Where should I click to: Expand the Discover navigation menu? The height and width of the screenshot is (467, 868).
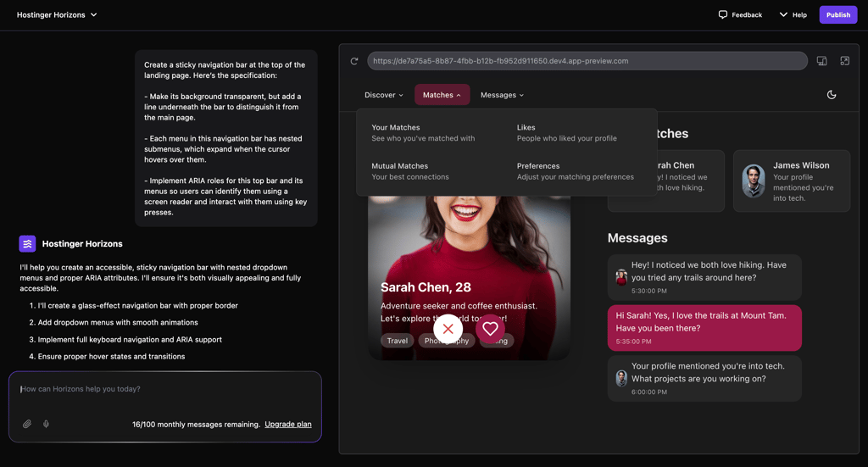[384, 95]
